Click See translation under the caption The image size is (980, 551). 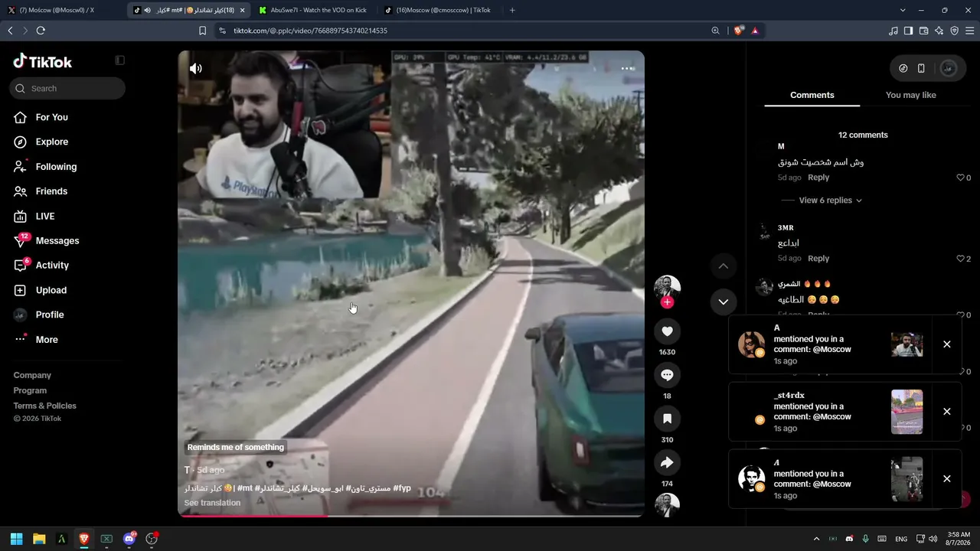[x=212, y=503]
